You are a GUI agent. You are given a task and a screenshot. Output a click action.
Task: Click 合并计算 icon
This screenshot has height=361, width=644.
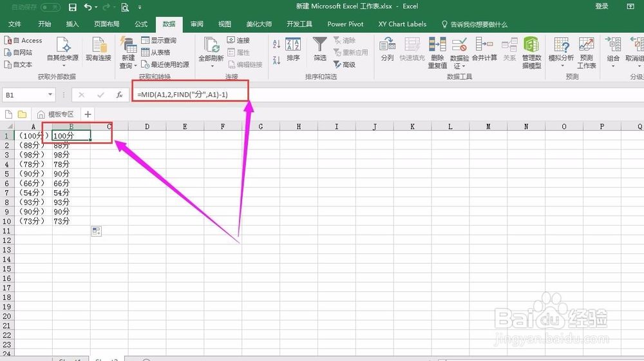pyautogui.click(x=484, y=50)
